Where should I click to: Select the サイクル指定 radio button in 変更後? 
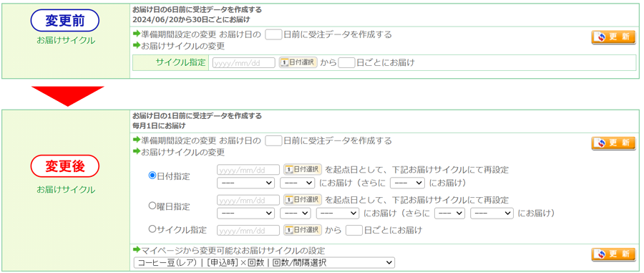[x=152, y=229]
